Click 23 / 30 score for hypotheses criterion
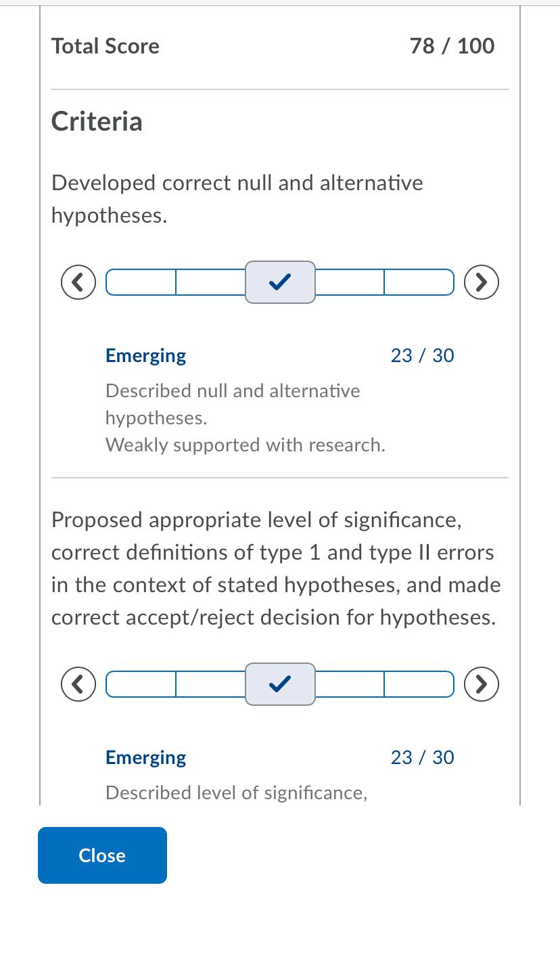 [422, 356]
